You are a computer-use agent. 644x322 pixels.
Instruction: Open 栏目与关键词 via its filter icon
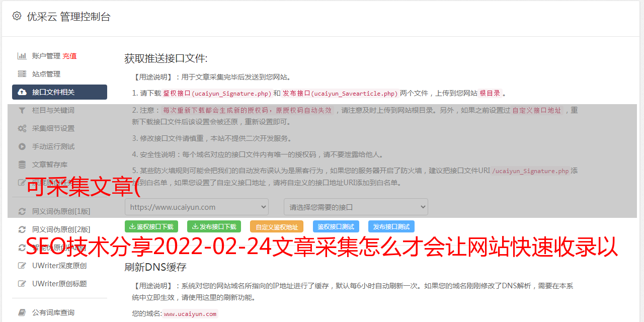(22, 110)
